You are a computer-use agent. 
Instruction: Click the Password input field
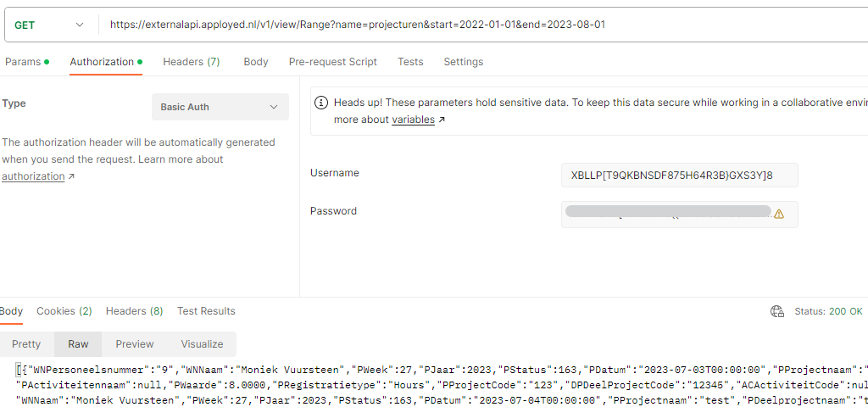click(x=679, y=214)
